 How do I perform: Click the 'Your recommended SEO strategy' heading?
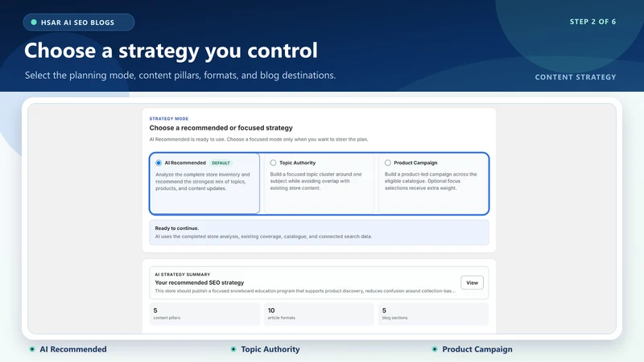point(199,283)
